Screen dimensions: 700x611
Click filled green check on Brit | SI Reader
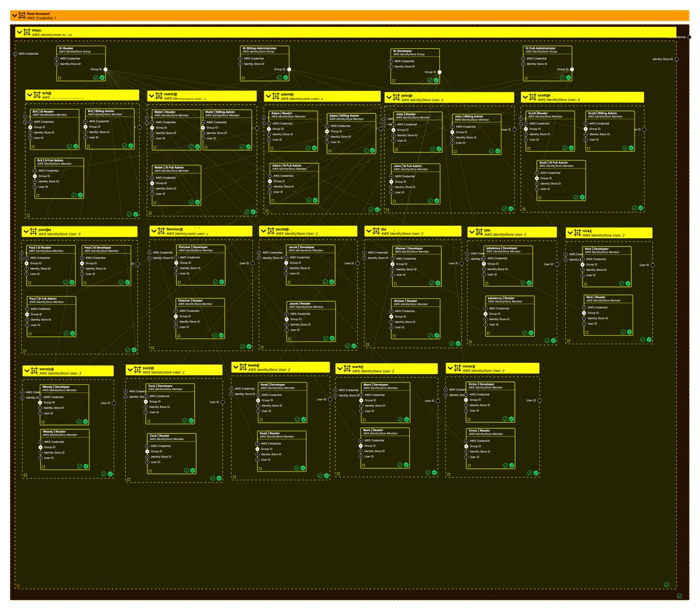click(75, 145)
